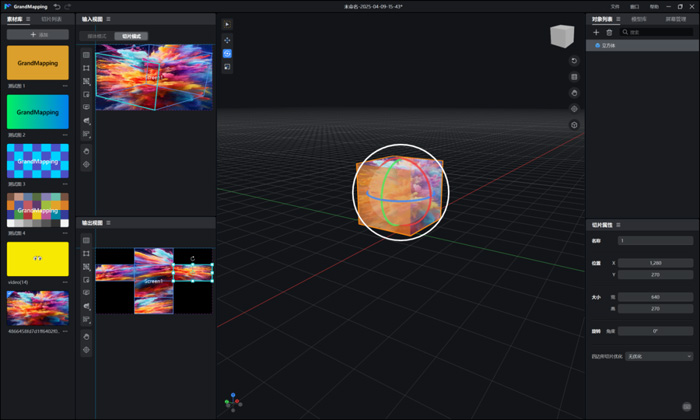
Task: Switch to 切片模式 mode toggle
Action: pos(132,36)
